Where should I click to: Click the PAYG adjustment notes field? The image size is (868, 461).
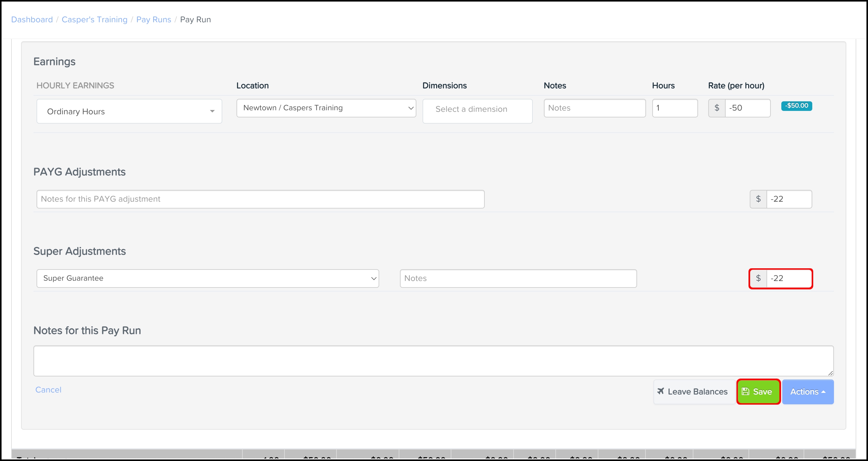(260, 199)
